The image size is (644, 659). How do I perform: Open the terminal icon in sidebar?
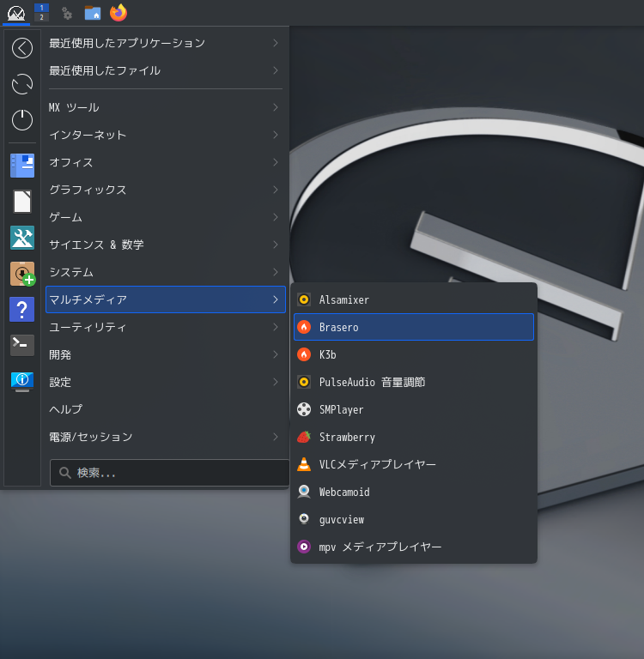(x=22, y=345)
